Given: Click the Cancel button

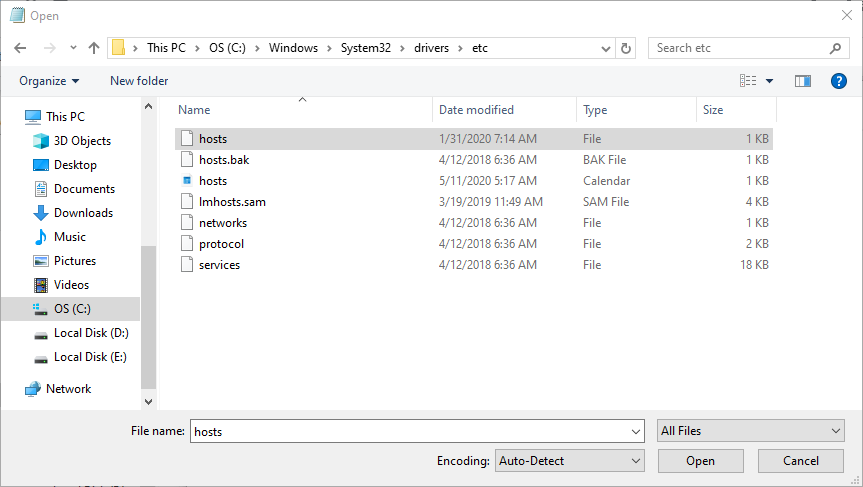Looking at the screenshot, I should tap(801, 461).
